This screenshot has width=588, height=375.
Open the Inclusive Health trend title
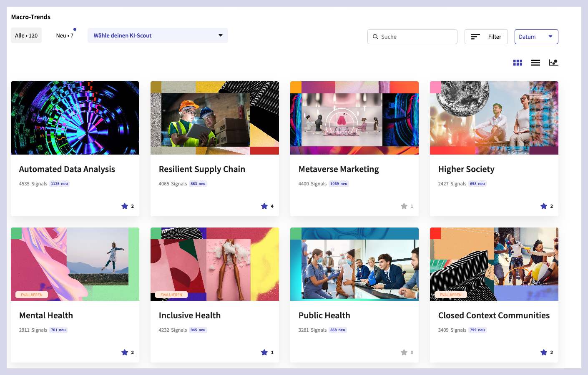pyautogui.click(x=190, y=315)
